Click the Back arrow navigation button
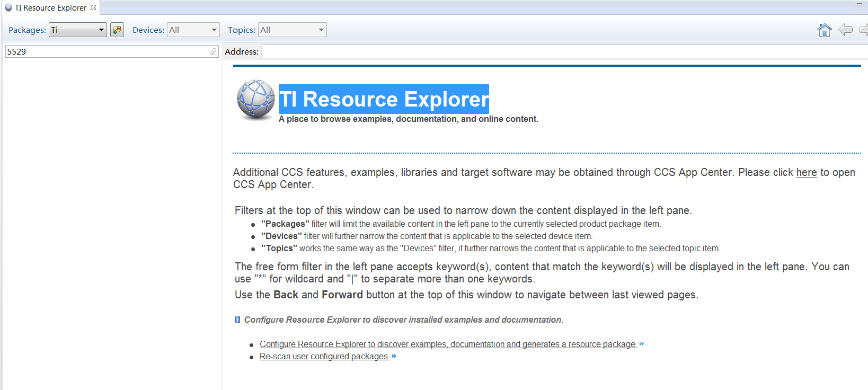 [845, 30]
